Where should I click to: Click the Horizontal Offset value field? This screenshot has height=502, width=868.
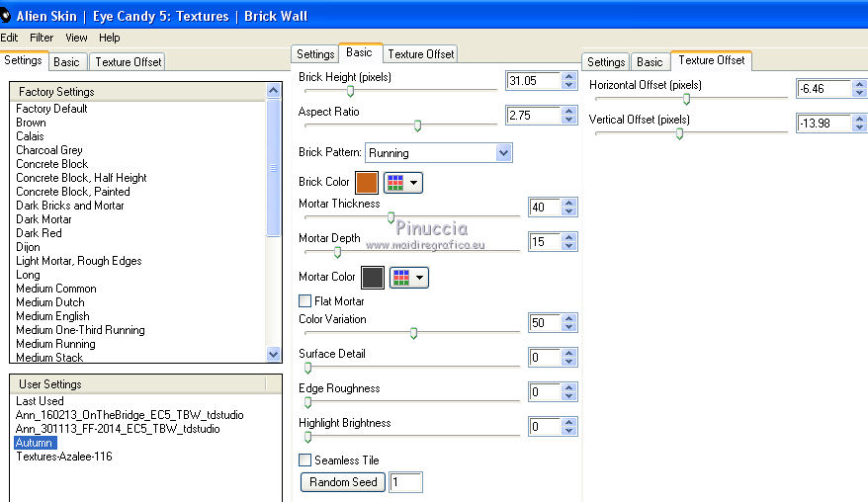pos(825,89)
